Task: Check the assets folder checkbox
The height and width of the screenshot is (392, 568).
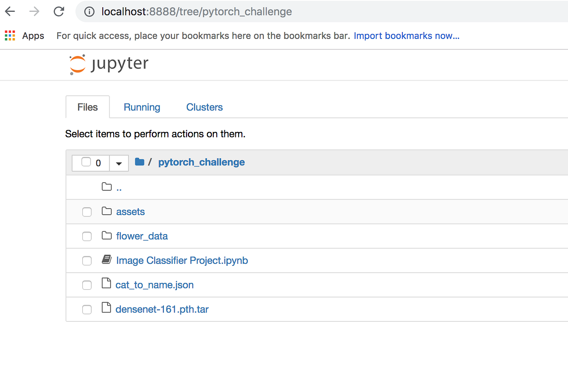Action: (87, 212)
